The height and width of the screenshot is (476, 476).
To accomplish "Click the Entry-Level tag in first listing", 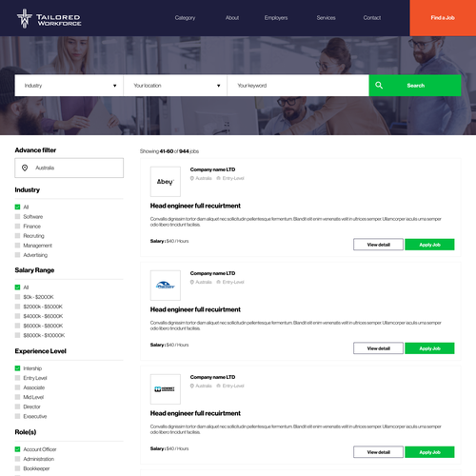I will pyautogui.click(x=230, y=178).
